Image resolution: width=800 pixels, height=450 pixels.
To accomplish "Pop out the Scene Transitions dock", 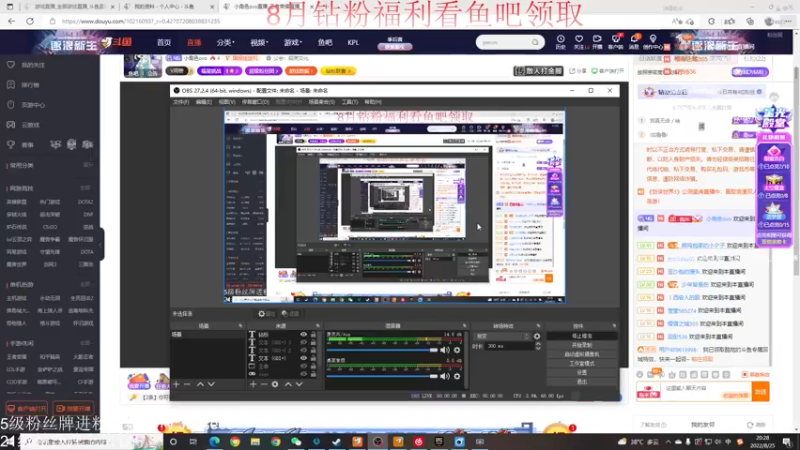I will 538,326.
